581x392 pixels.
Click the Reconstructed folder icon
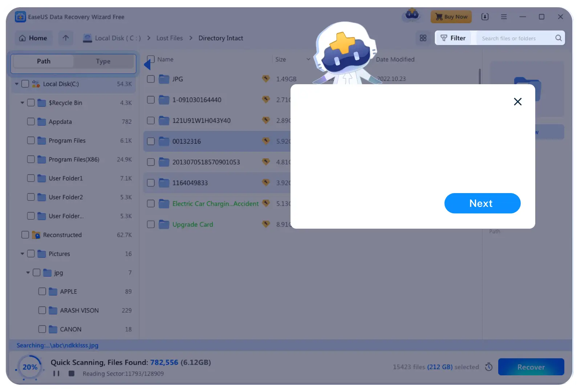(x=36, y=235)
